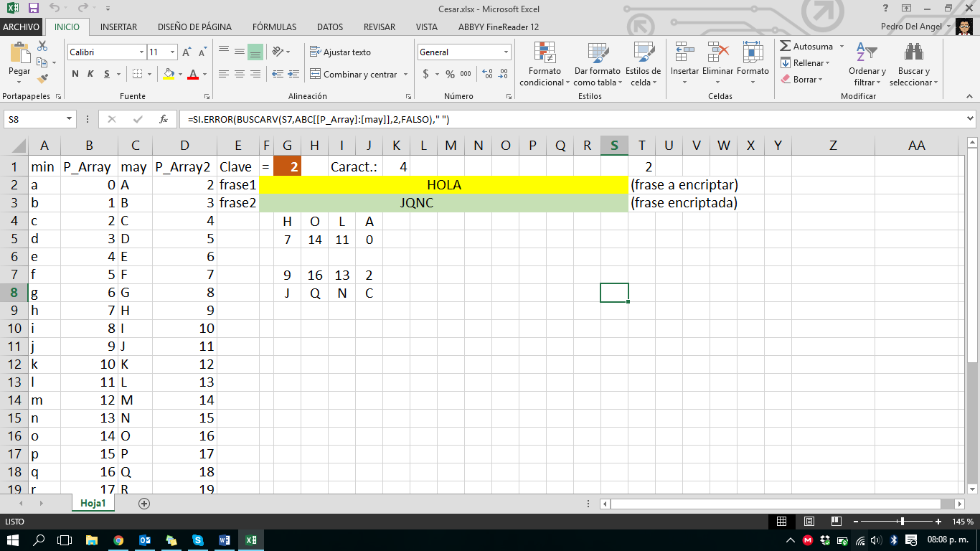Viewport: 980px width, 551px height.
Task: Switch to the FÓRMULAS ribbon tab
Action: 275,27
